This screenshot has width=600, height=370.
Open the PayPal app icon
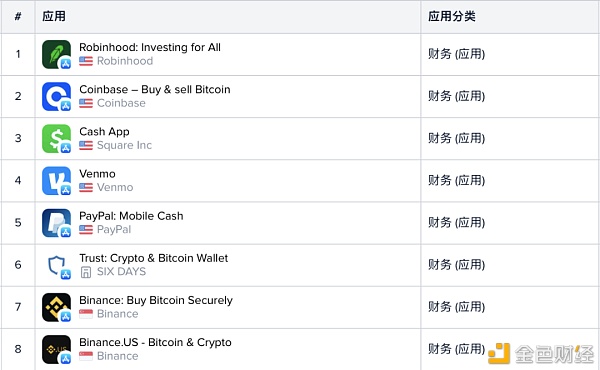56,223
